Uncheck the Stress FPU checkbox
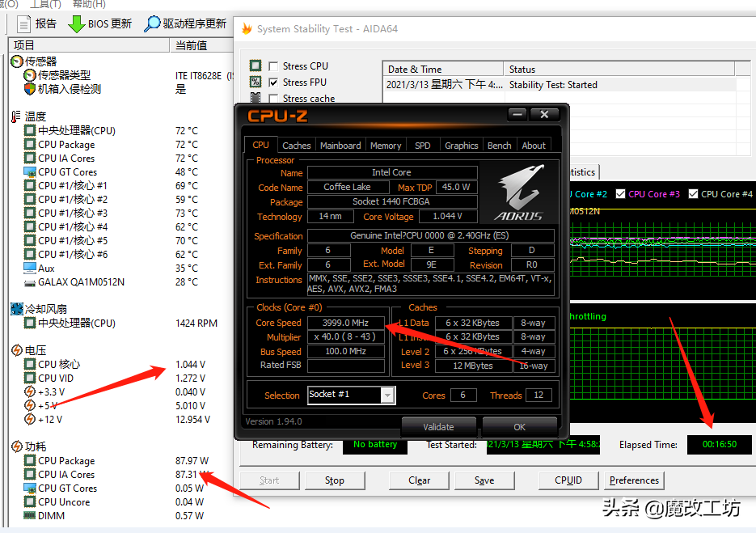The image size is (756, 533). point(273,82)
